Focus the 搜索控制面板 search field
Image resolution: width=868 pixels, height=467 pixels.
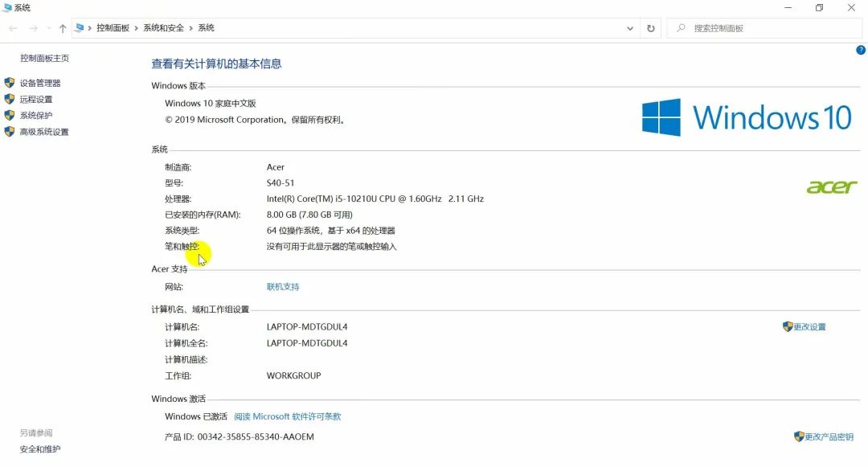coord(764,28)
